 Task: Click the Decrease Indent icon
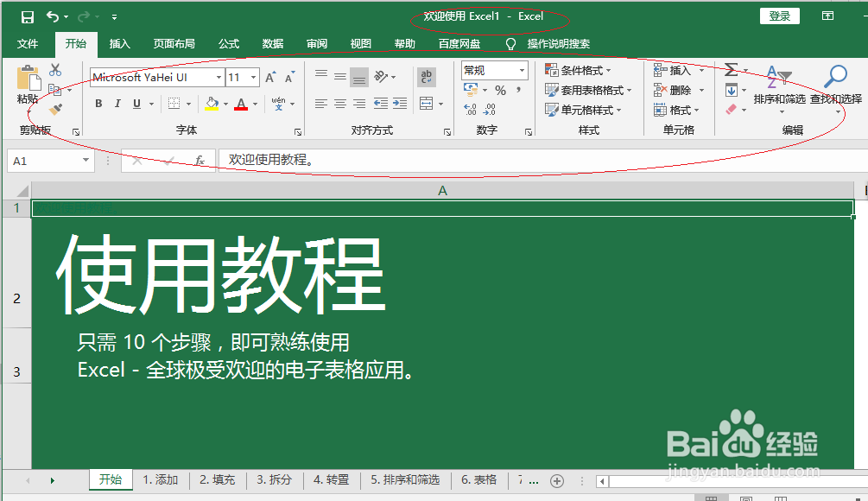pos(380,104)
